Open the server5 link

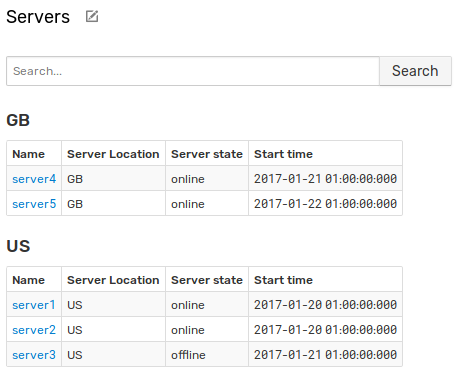click(x=34, y=204)
